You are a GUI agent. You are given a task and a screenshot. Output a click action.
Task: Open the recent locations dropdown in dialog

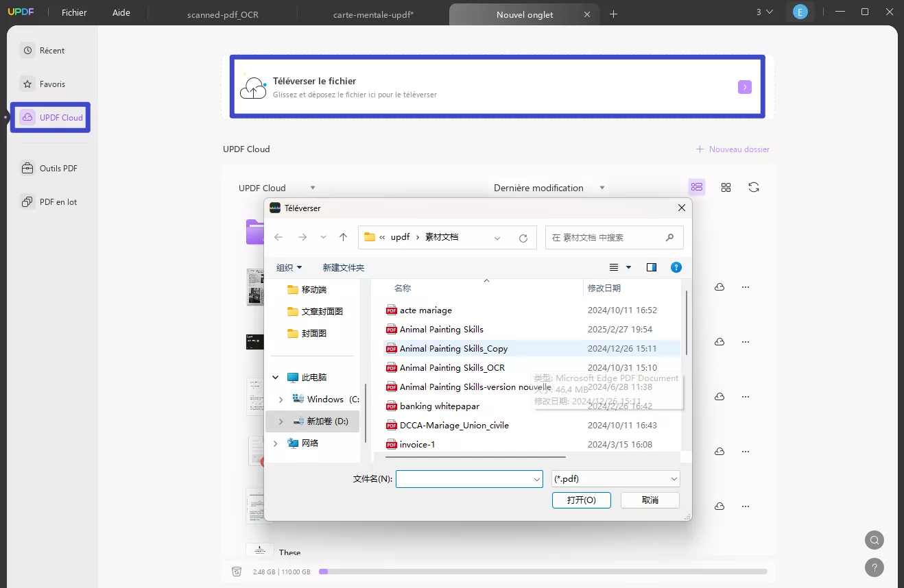pos(323,237)
